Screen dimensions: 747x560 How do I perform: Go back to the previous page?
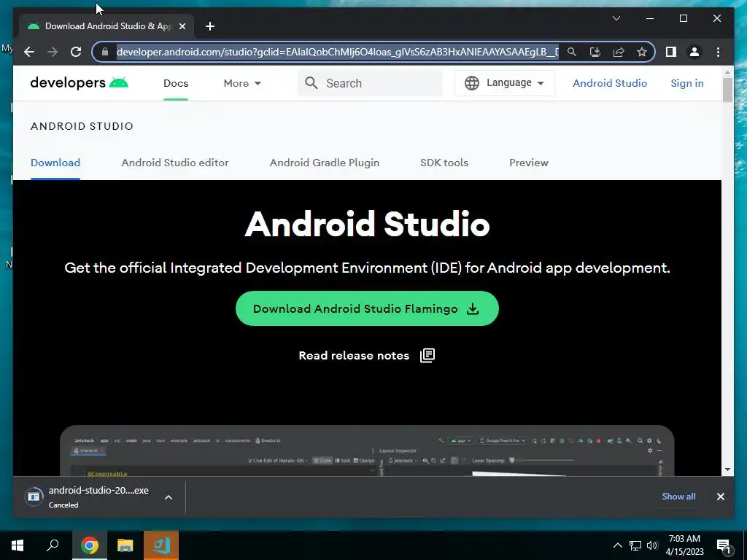click(29, 52)
